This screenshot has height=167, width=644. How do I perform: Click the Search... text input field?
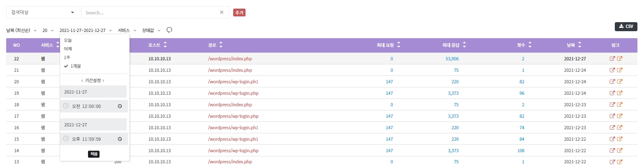[x=150, y=12]
